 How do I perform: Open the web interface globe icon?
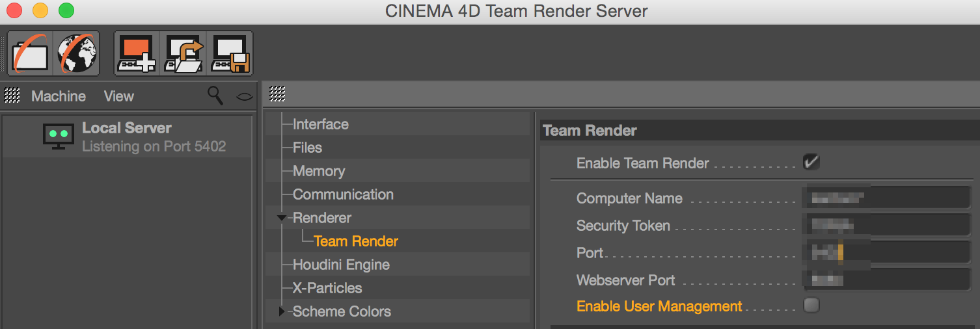click(x=77, y=53)
